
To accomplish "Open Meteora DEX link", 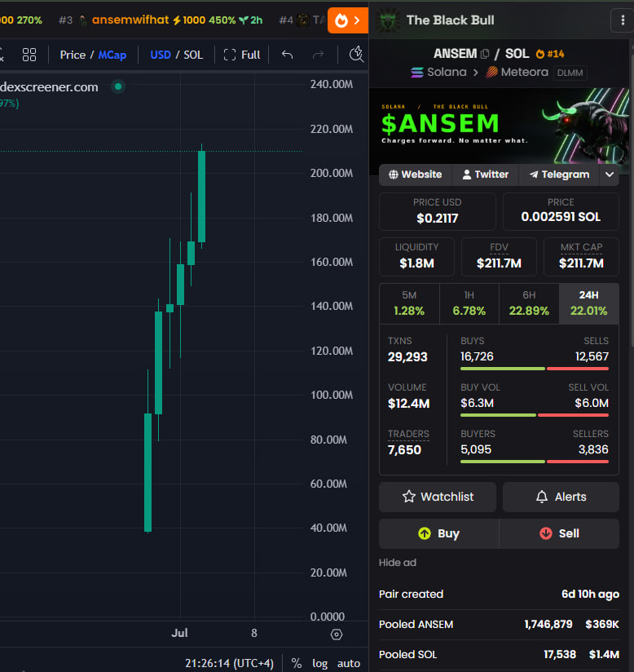I will [517, 72].
